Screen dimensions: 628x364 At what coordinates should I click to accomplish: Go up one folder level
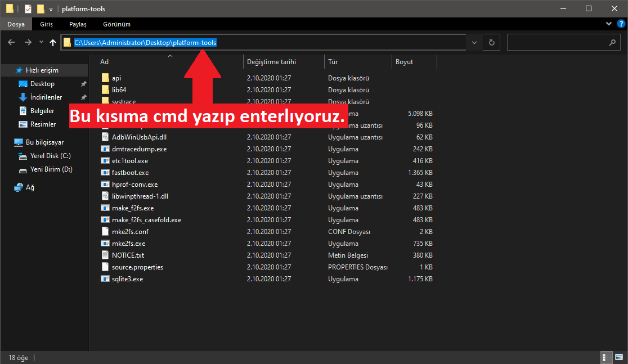click(53, 42)
